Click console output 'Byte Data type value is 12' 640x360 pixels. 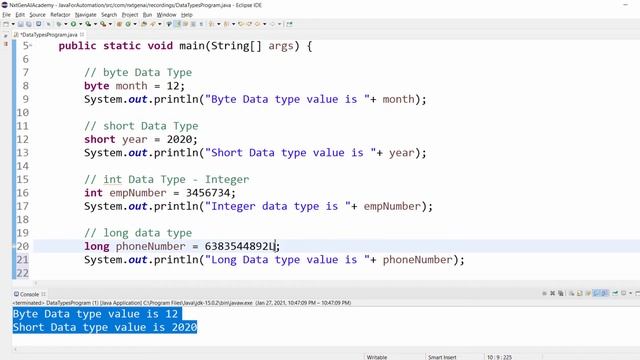96,314
